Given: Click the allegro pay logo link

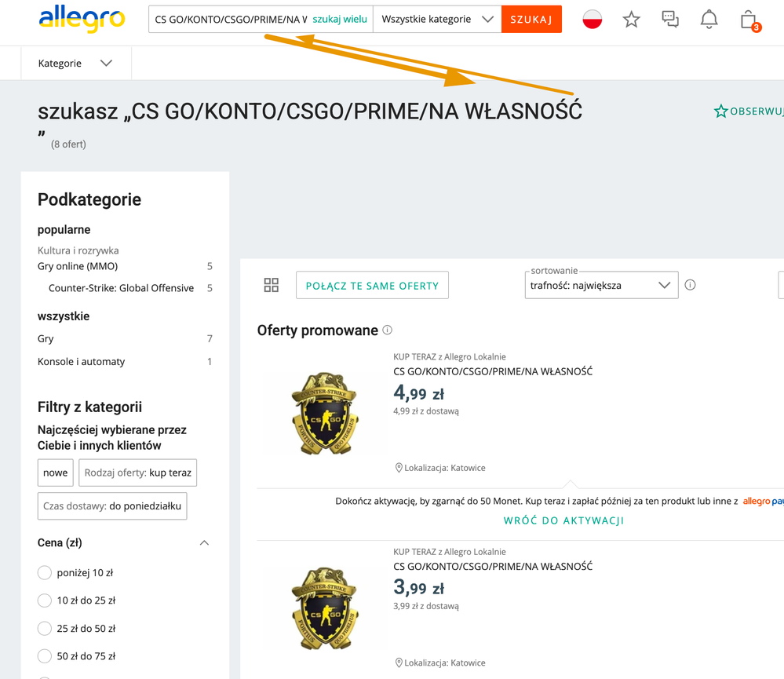Looking at the screenshot, I should (x=763, y=501).
